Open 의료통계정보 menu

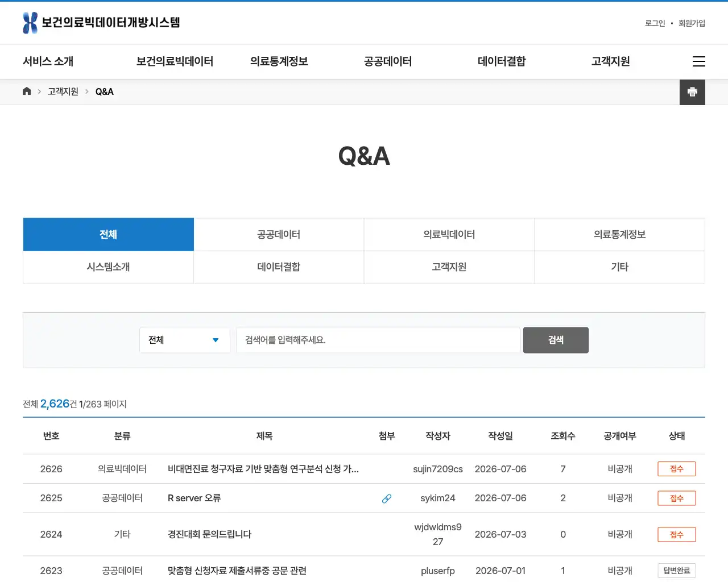click(279, 61)
